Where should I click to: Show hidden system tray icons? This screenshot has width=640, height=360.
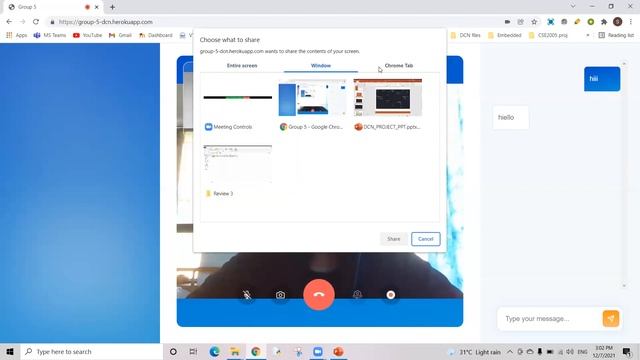[510, 352]
